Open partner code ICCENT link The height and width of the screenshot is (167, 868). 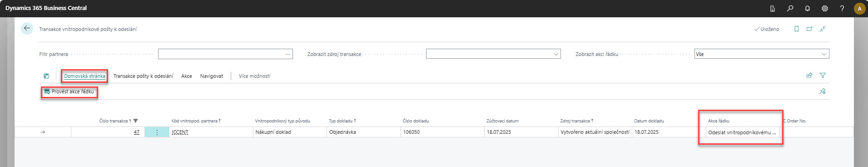pos(180,132)
